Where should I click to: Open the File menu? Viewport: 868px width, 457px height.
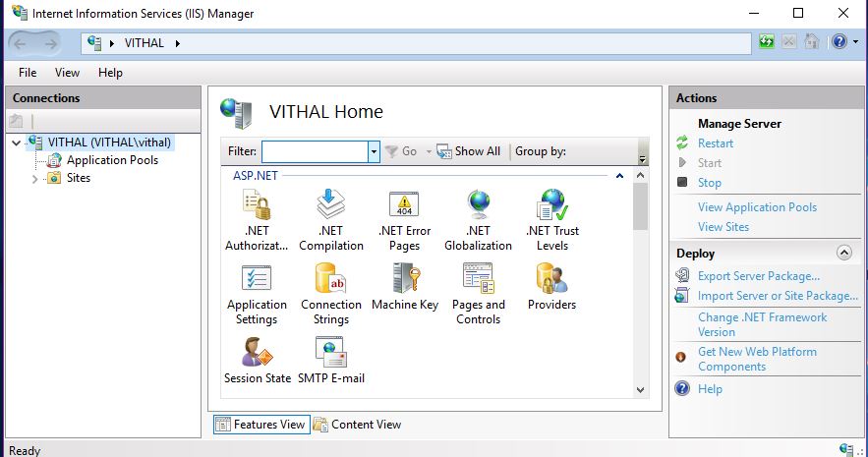click(x=28, y=73)
